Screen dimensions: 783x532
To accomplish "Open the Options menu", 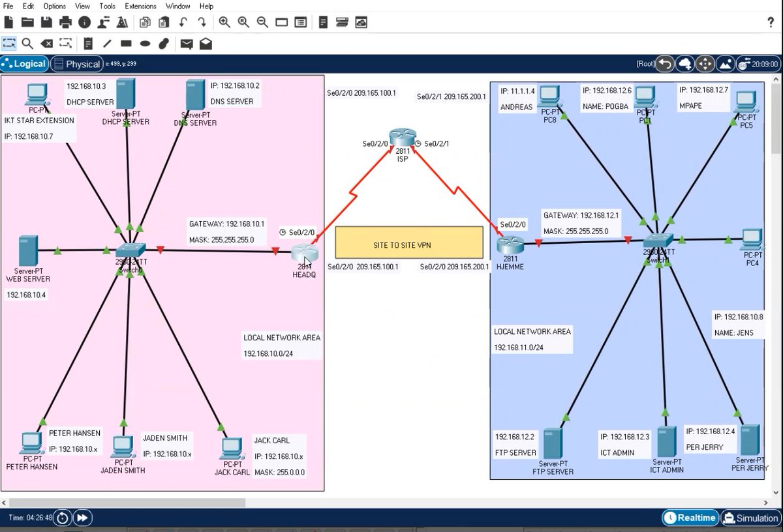I will pyautogui.click(x=54, y=6).
